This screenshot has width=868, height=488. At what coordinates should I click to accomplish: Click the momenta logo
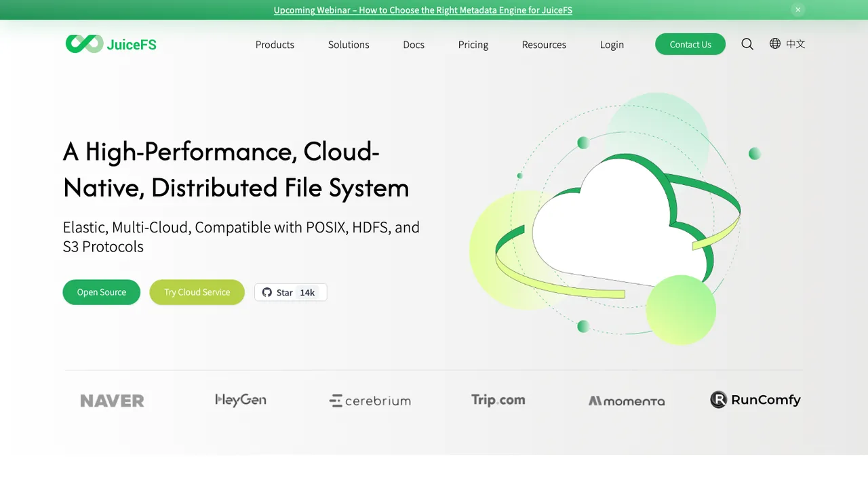point(627,401)
